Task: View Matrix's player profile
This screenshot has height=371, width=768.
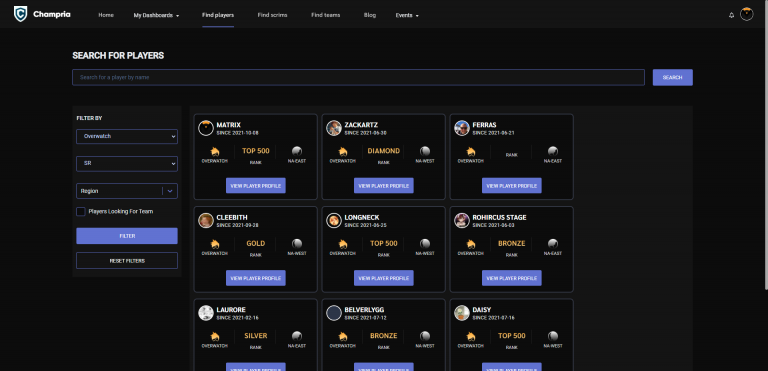Action: (256, 186)
